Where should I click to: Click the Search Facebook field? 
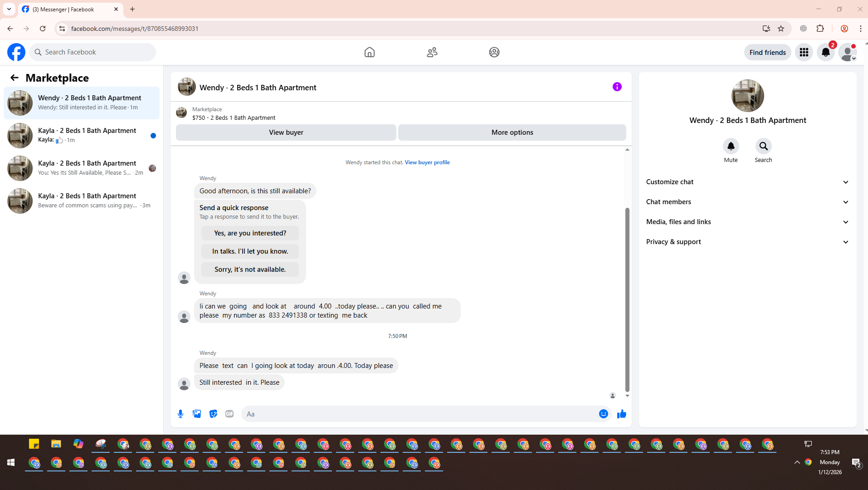tap(93, 52)
